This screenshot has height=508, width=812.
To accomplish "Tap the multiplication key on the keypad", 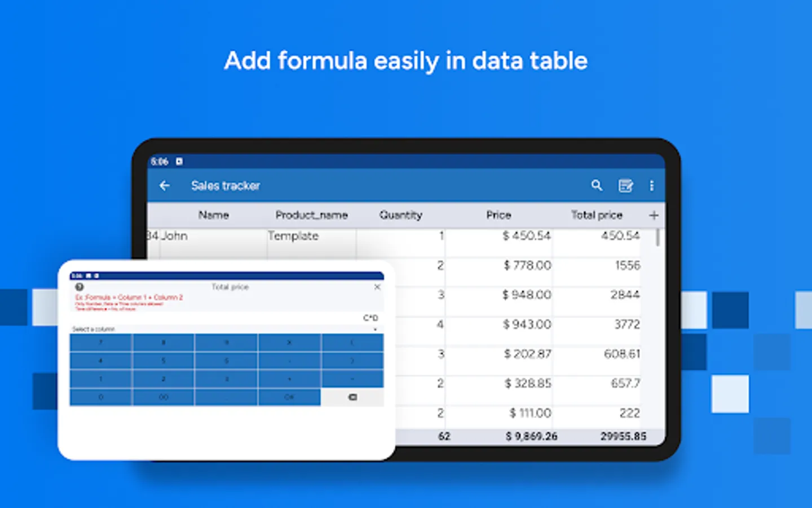I will tap(289, 342).
